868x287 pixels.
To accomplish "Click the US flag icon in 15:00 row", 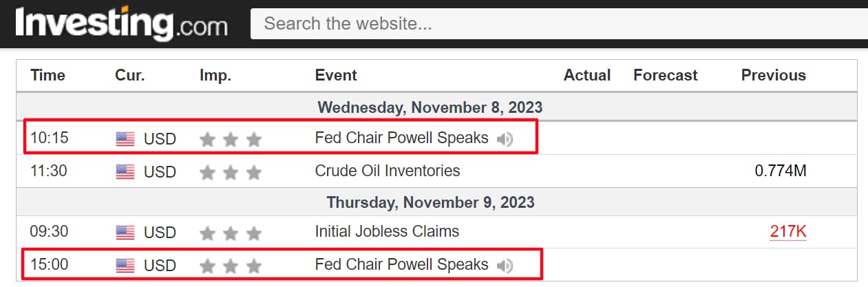I will [x=125, y=265].
